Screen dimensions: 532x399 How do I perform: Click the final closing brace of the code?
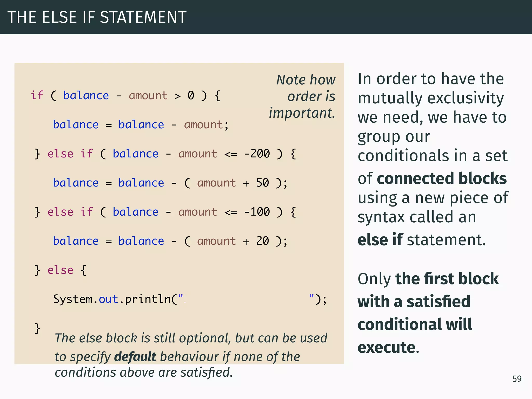pos(37,328)
